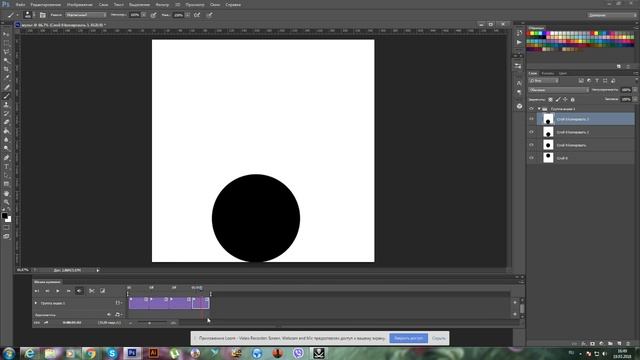640x360 pixels.
Task: Click the scissors split-clip icon in timeline
Action: 92,291
